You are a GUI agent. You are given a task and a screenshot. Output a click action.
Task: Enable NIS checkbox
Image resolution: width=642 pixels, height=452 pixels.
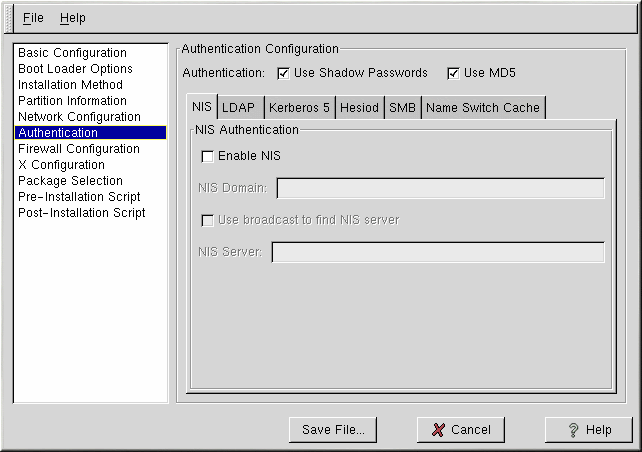(x=207, y=156)
